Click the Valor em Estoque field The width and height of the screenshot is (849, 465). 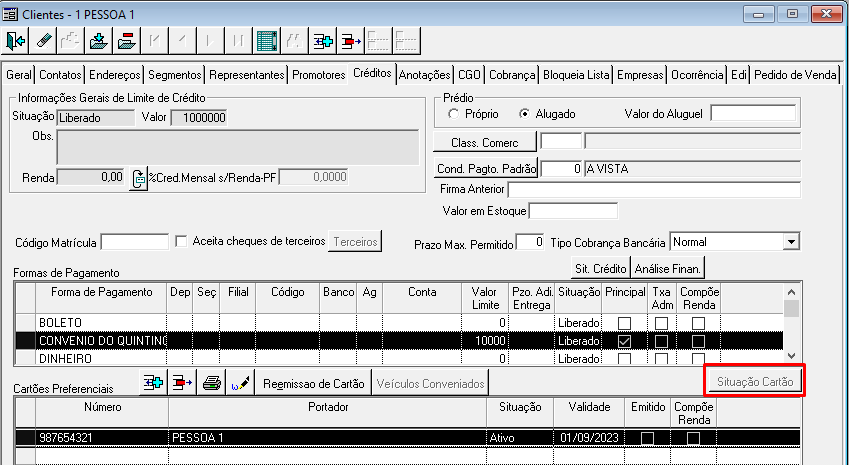click(x=573, y=211)
